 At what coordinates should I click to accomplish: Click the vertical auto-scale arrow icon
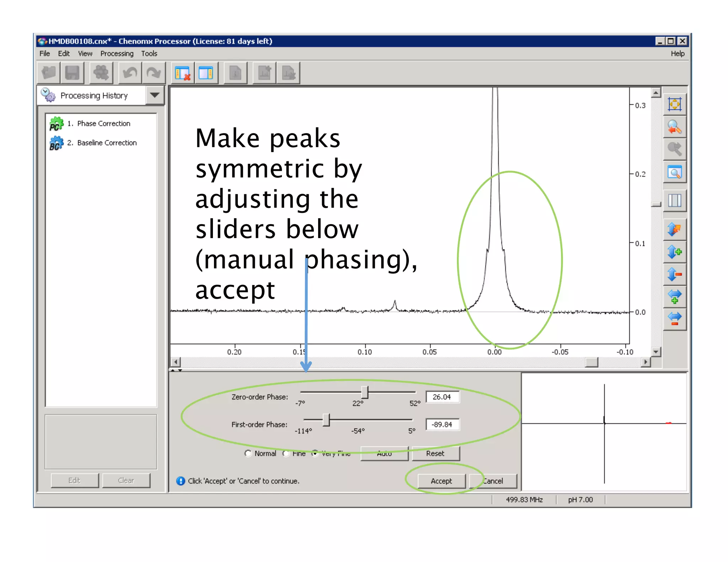674,229
